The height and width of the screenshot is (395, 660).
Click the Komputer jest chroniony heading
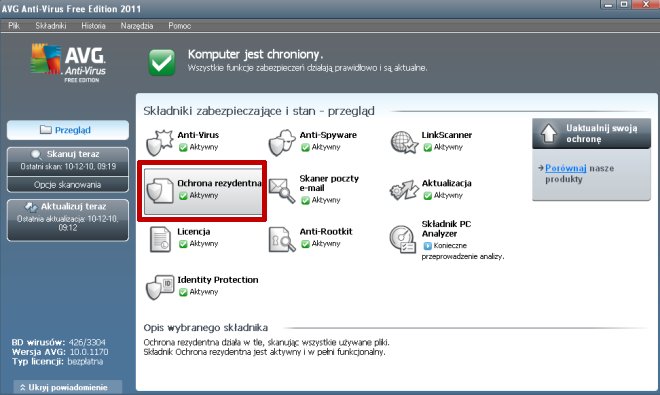[x=255, y=55]
